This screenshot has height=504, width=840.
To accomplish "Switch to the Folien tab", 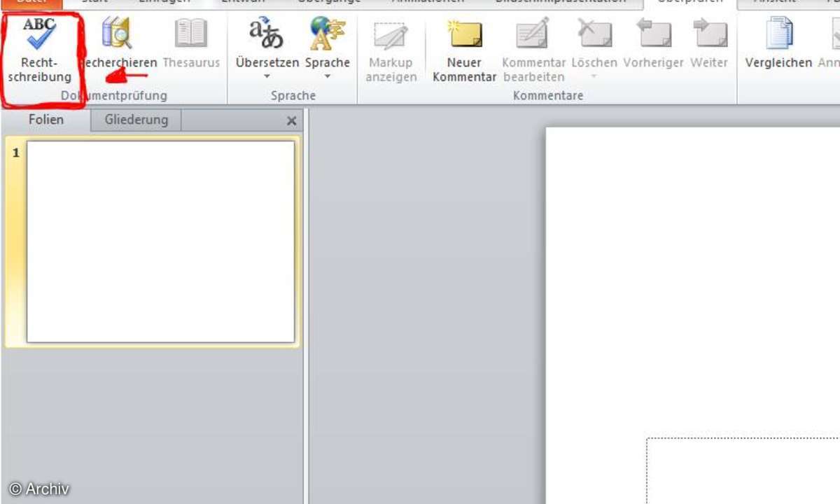I will click(46, 120).
